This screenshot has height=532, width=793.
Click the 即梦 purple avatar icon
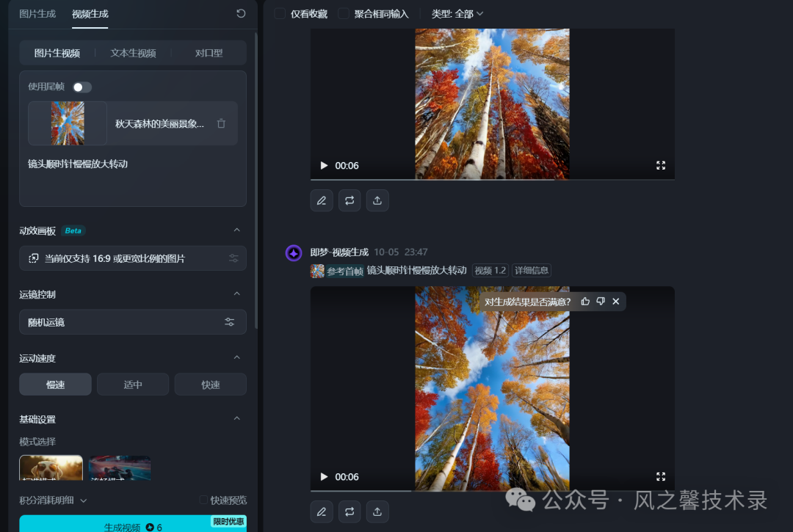pos(294,252)
